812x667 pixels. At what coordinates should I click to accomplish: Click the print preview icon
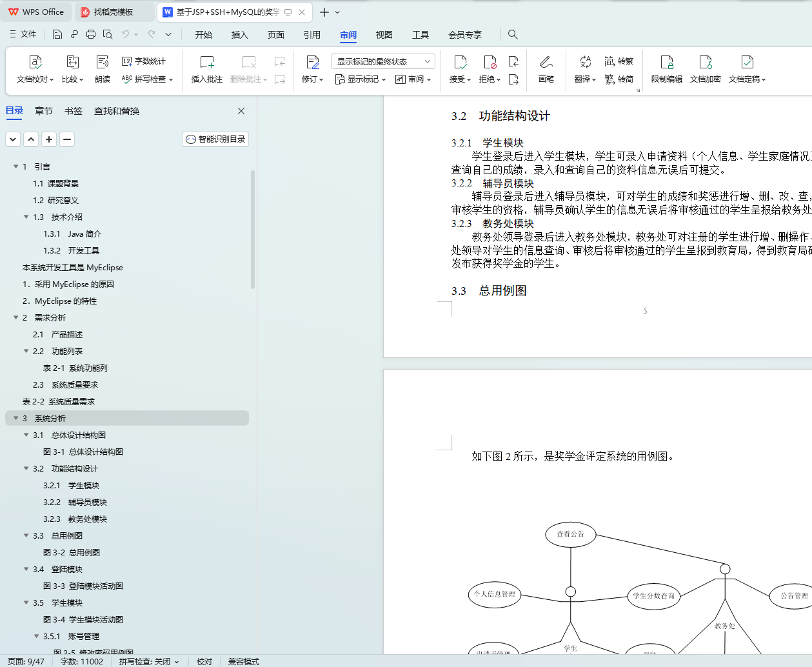(x=108, y=34)
